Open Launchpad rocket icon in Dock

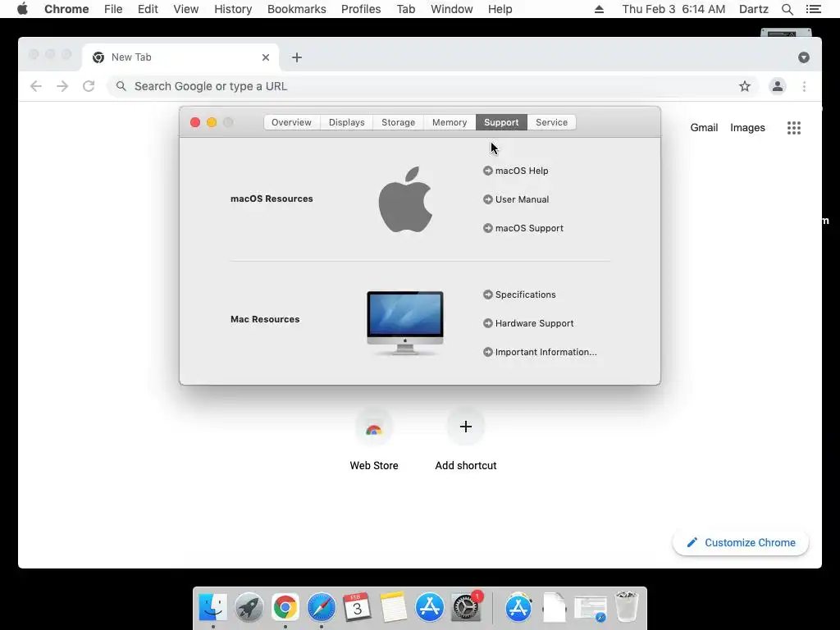click(x=249, y=608)
